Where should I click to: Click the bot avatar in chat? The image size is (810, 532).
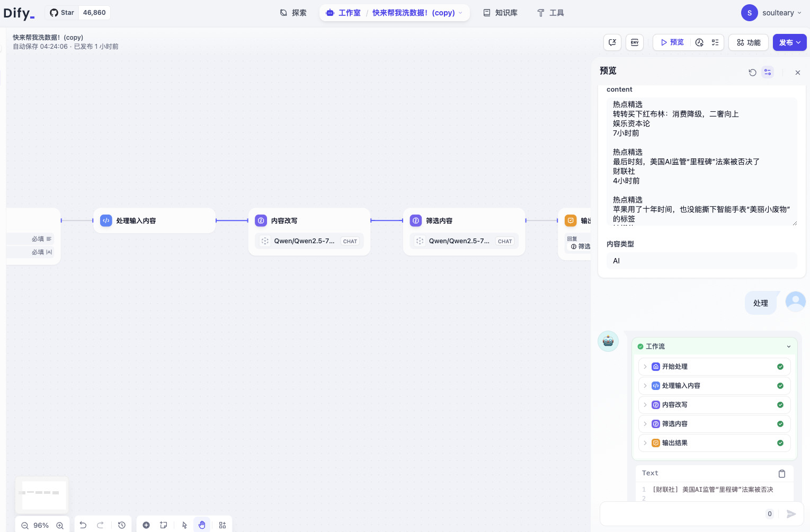click(608, 341)
